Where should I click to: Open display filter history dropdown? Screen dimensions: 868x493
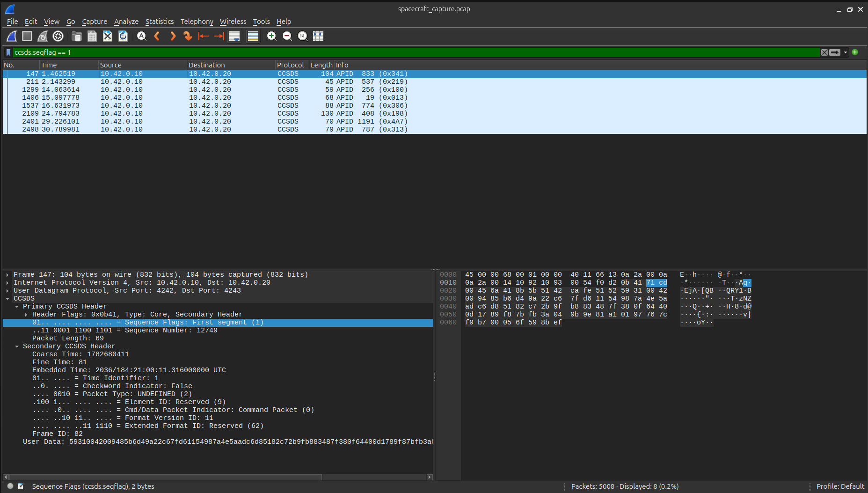846,52
